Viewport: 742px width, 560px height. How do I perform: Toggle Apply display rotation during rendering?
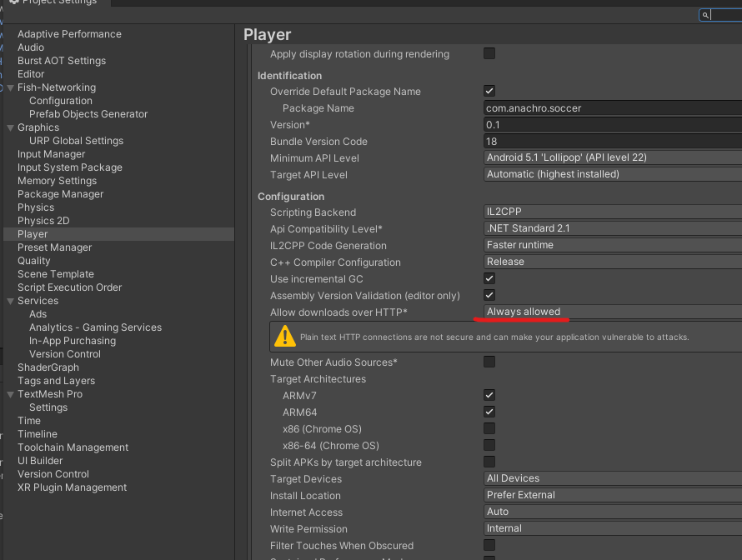pos(489,53)
